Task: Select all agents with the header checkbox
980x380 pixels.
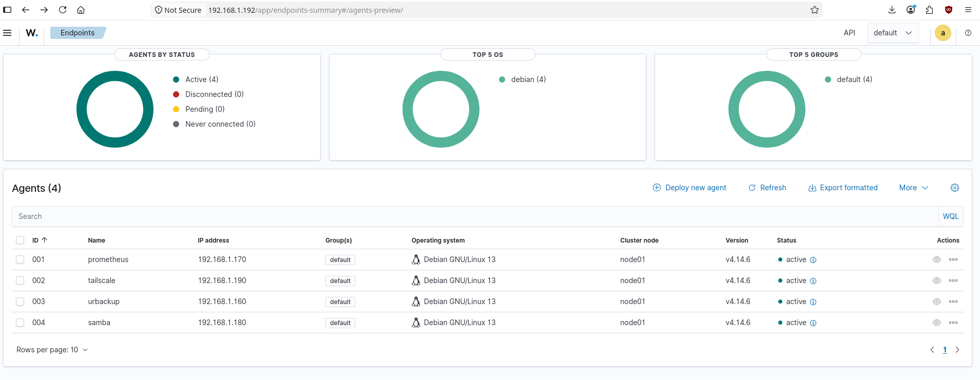Action: pos(20,240)
